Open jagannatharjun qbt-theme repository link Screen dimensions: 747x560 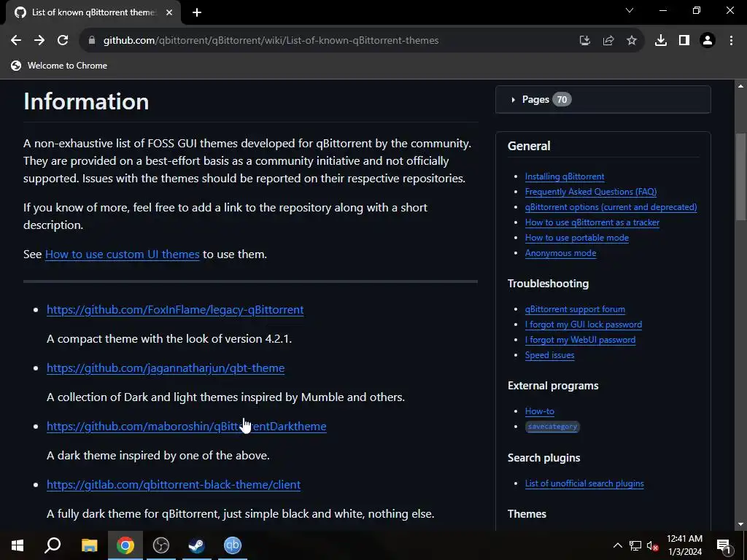[x=166, y=368]
